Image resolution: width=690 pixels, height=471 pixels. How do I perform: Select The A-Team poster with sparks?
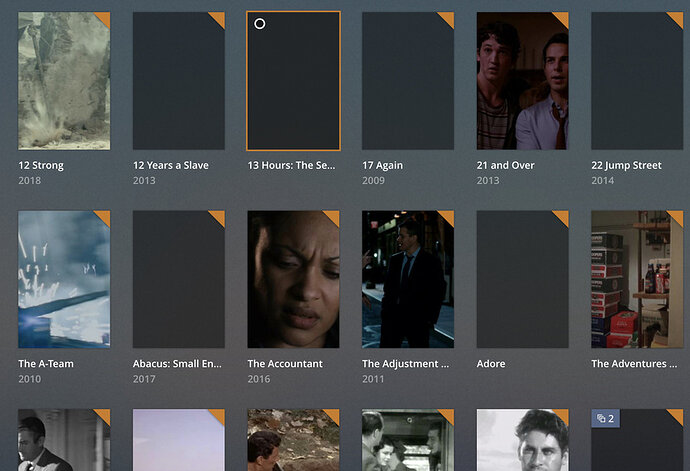pos(64,279)
